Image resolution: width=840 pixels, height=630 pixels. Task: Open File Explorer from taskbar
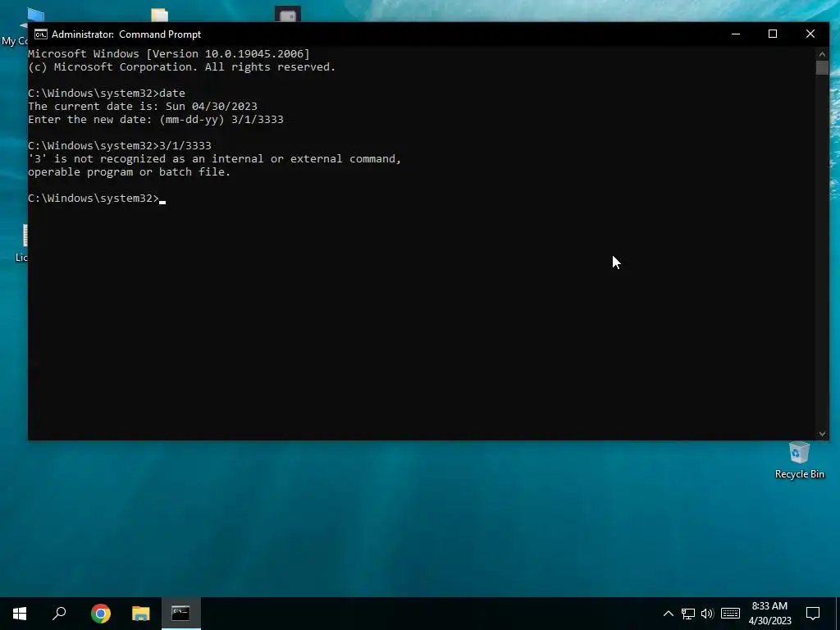tap(141, 614)
